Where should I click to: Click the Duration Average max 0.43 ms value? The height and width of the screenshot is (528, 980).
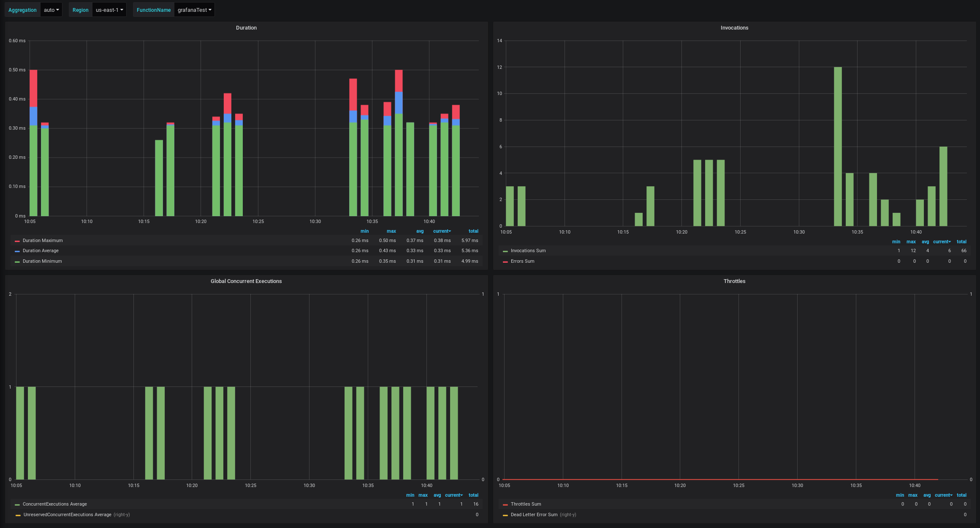(387, 251)
